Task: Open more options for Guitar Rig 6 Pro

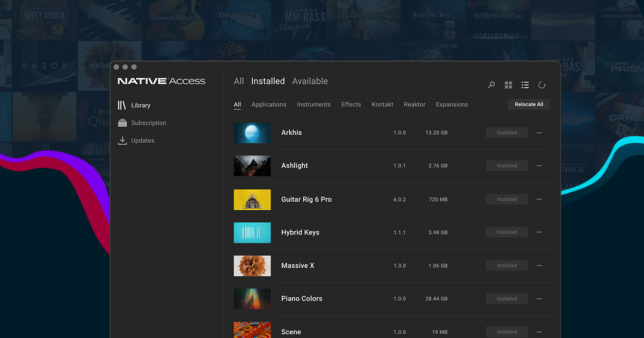Action: click(539, 199)
